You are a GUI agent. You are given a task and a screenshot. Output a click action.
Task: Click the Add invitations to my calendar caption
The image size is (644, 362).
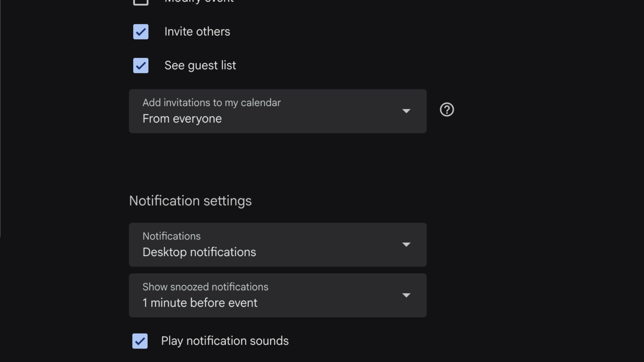tap(212, 103)
